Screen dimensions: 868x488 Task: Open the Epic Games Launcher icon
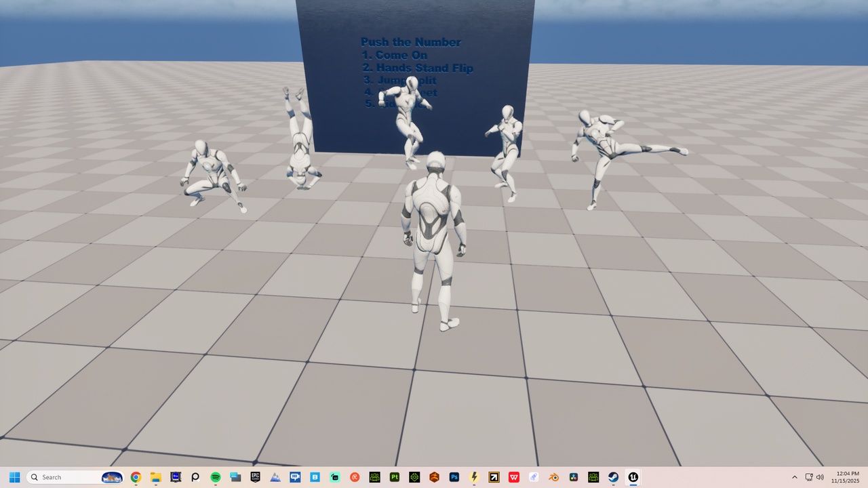click(256, 477)
